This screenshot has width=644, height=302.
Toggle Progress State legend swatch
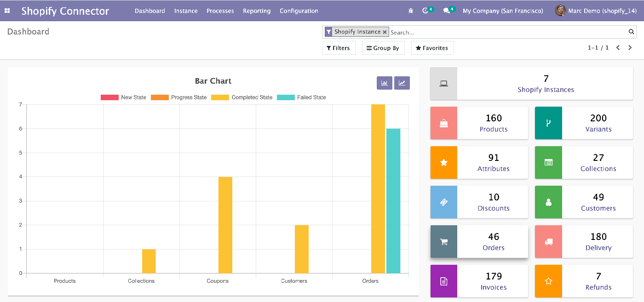pyautogui.click(x=160, y=97)
